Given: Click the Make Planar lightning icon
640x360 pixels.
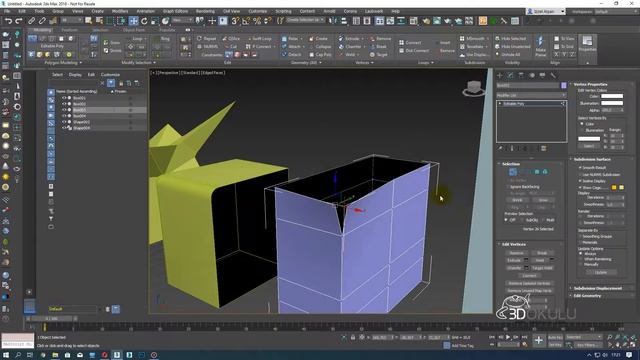Looking at the screenshot, I should 540,42.
